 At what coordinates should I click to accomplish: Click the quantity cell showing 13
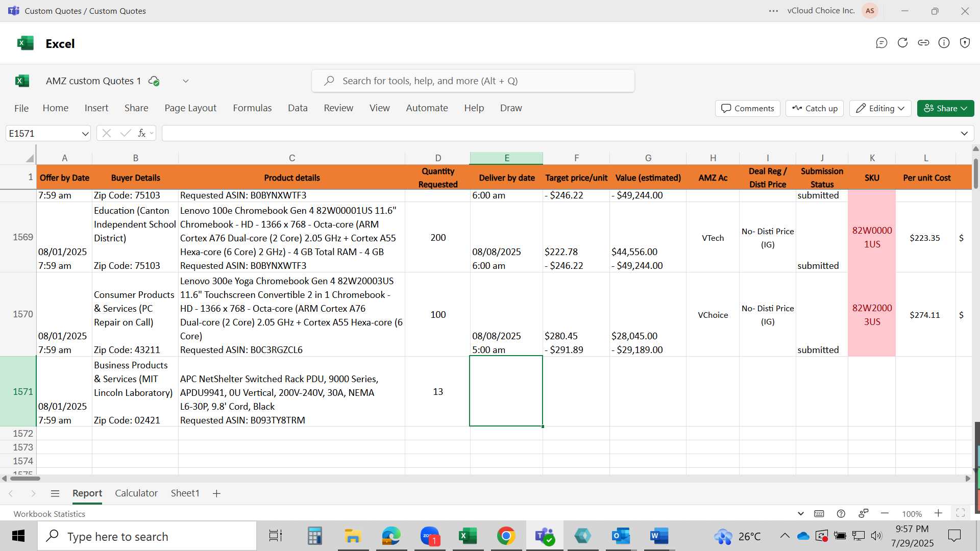point(437,391)
